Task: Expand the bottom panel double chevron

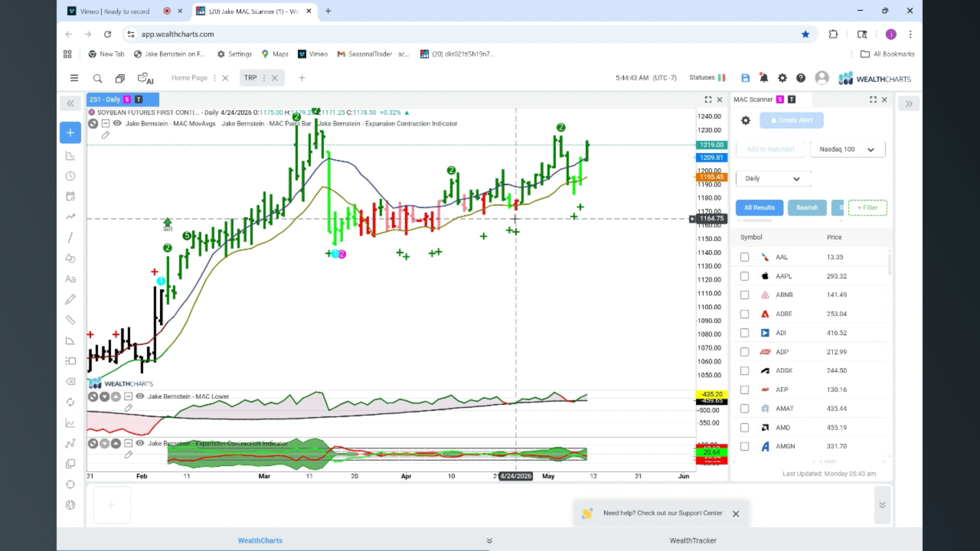Action: 883,505
